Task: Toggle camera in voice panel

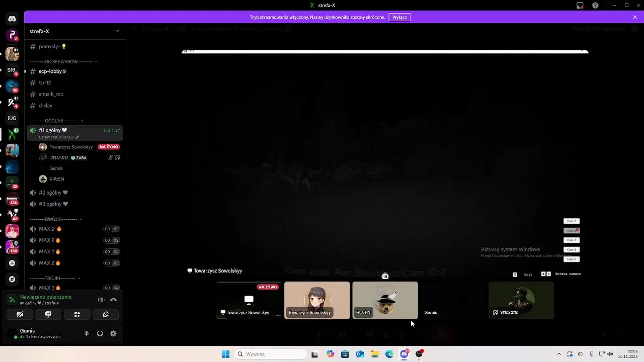Action: 20,314
